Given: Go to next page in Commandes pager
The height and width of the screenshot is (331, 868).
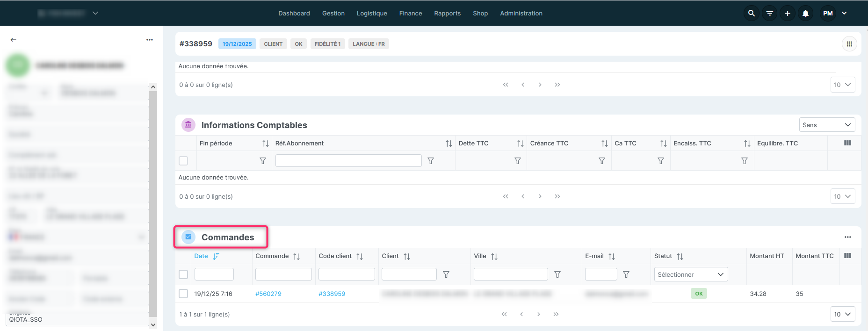Looking at the screenshot, I should click(538, 314).
